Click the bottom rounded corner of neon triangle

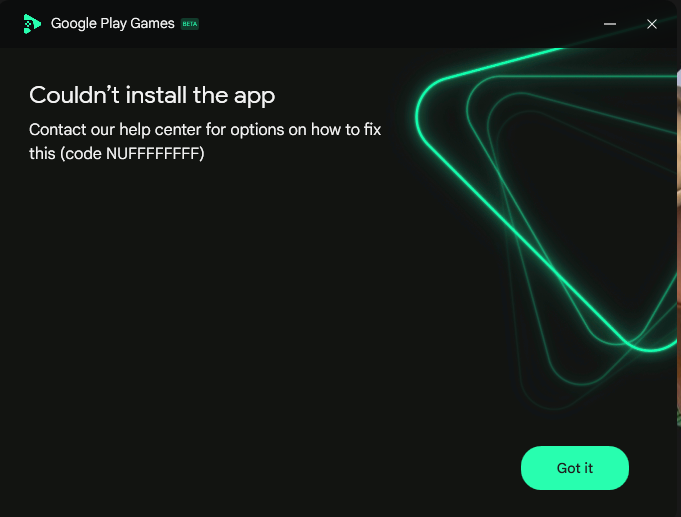pyautogui.click(x=649, y=343)
